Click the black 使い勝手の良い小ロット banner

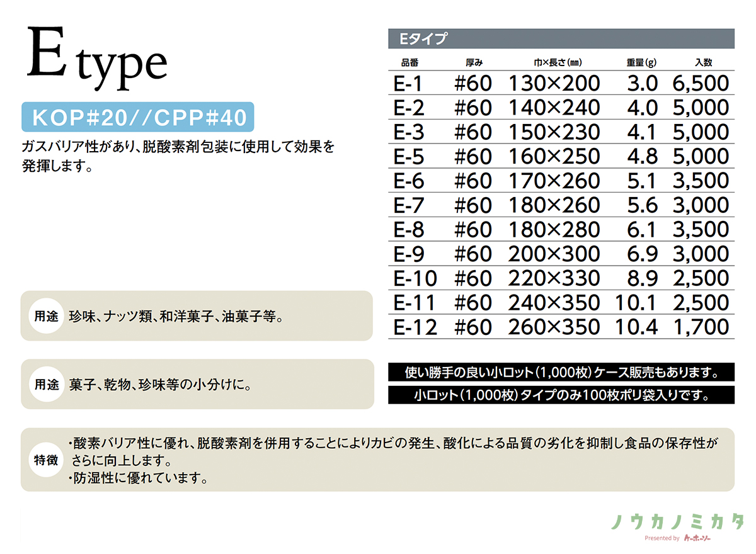click(561, 373)
